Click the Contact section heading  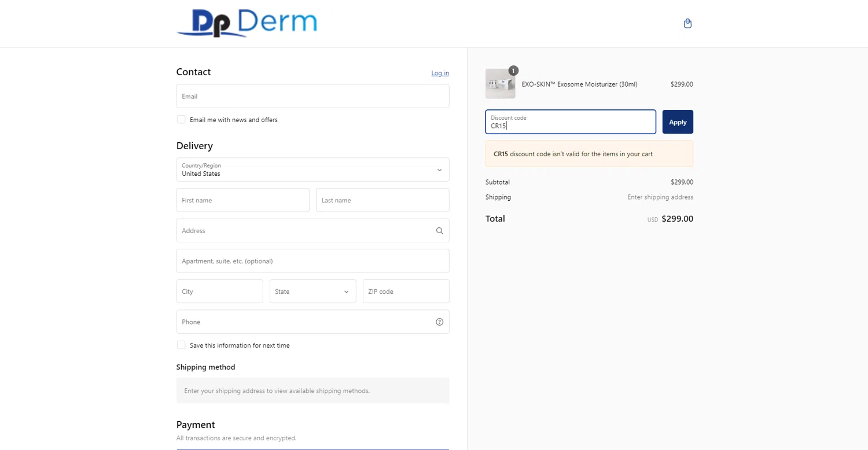pyautogui.click(x=193, y=72)
